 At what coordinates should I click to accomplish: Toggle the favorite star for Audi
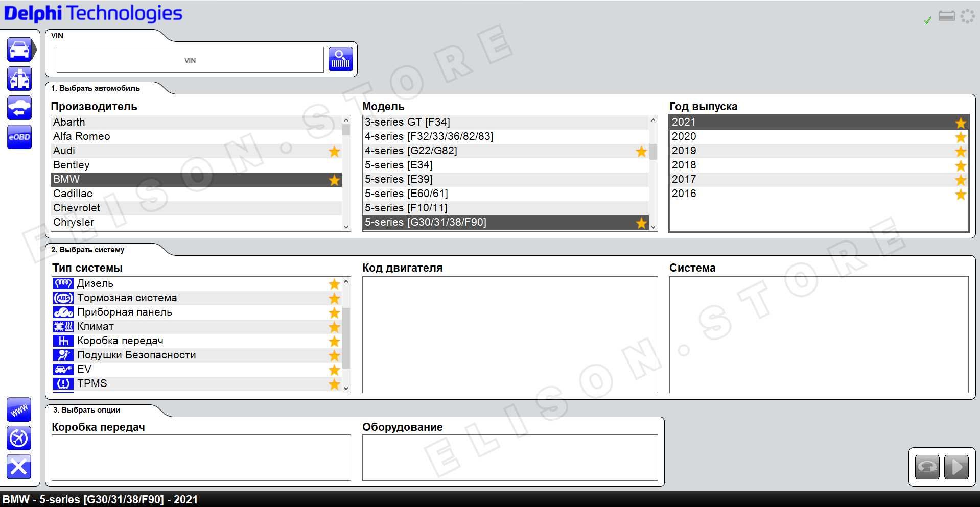point(334,151)
